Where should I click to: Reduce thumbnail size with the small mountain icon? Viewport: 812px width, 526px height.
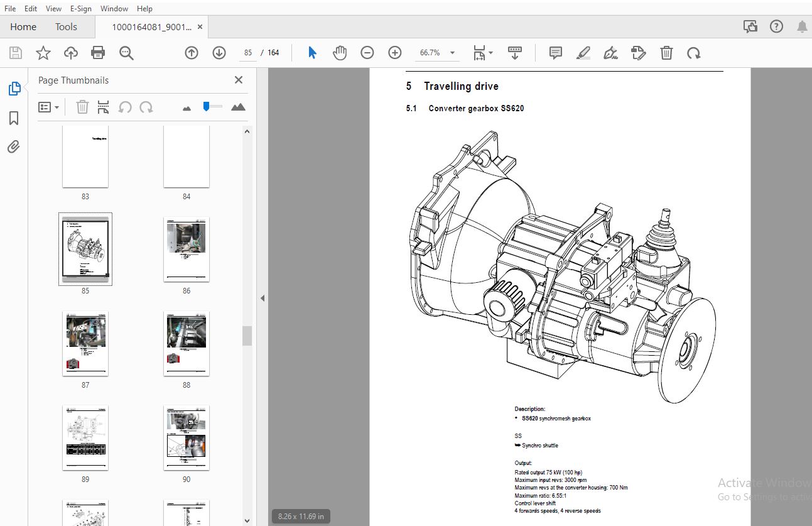187,109
